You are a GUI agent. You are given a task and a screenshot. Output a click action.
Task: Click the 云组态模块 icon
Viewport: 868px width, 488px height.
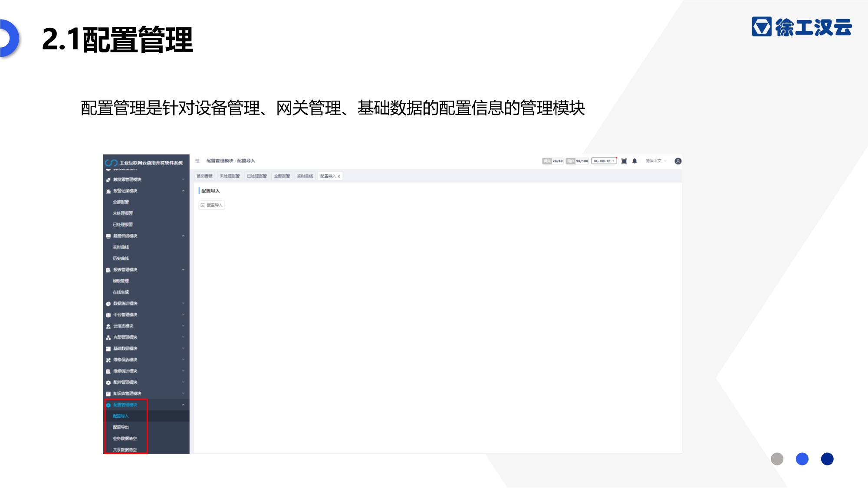click(108, 326)
